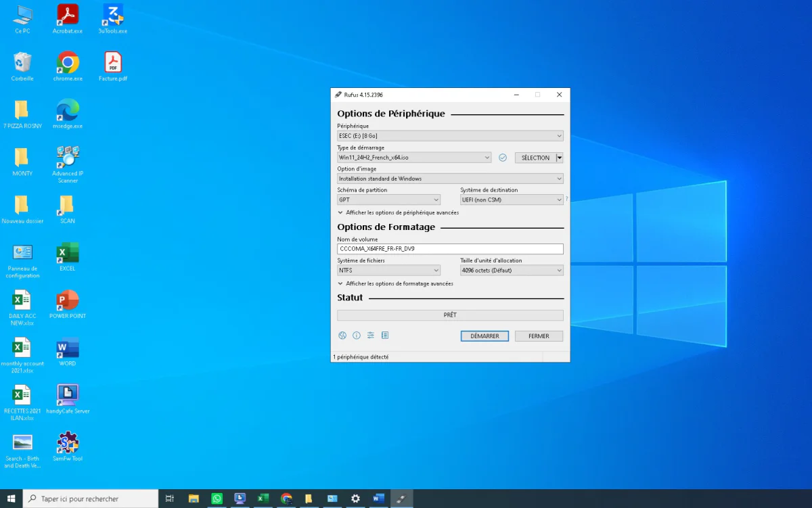Open the 7 PIZZA ROSNY folder
Screen dimensions: 812x508
(x=22, y=114)
